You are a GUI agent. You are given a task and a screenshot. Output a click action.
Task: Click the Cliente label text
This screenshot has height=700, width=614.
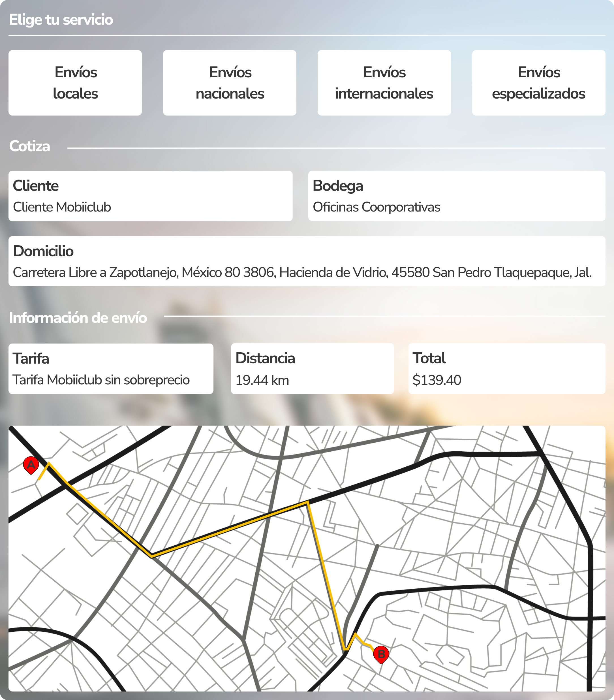pyautogui.click(x=36, y=185)
